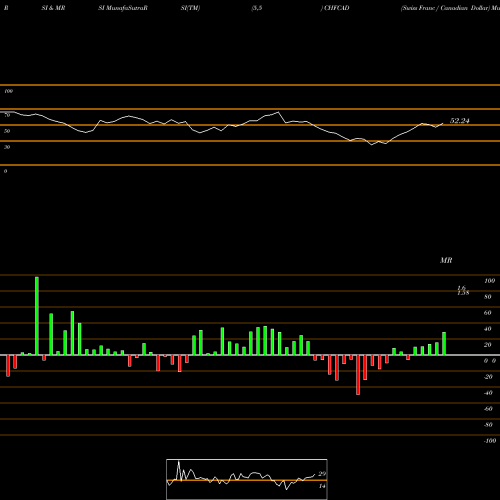Click the -100 label on MR right axis

pos(490,441)
